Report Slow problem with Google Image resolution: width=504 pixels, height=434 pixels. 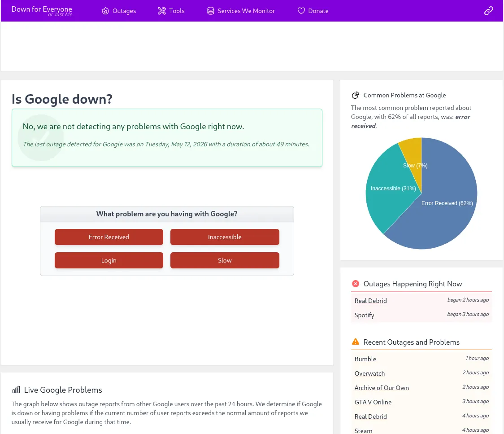[225, 260]
